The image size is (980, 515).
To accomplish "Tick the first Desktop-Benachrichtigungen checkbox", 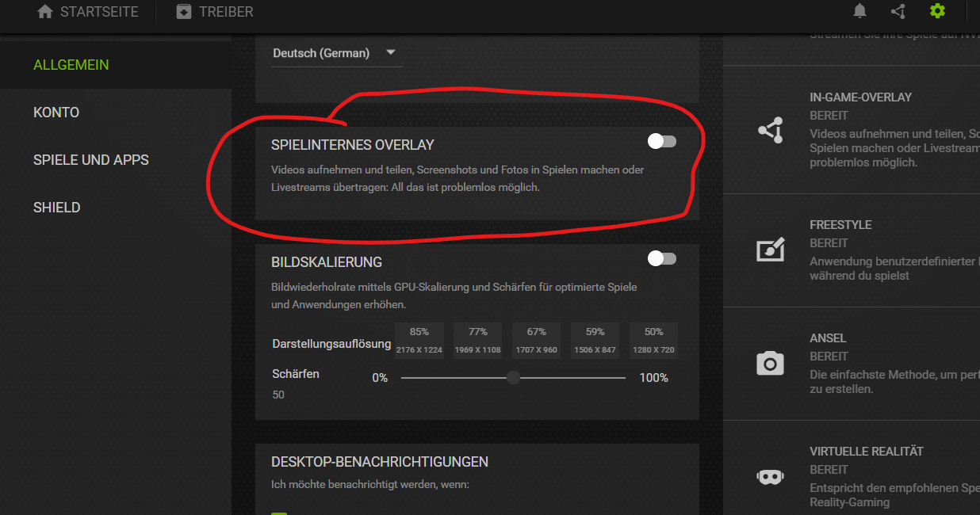I will tap(279, 513).
